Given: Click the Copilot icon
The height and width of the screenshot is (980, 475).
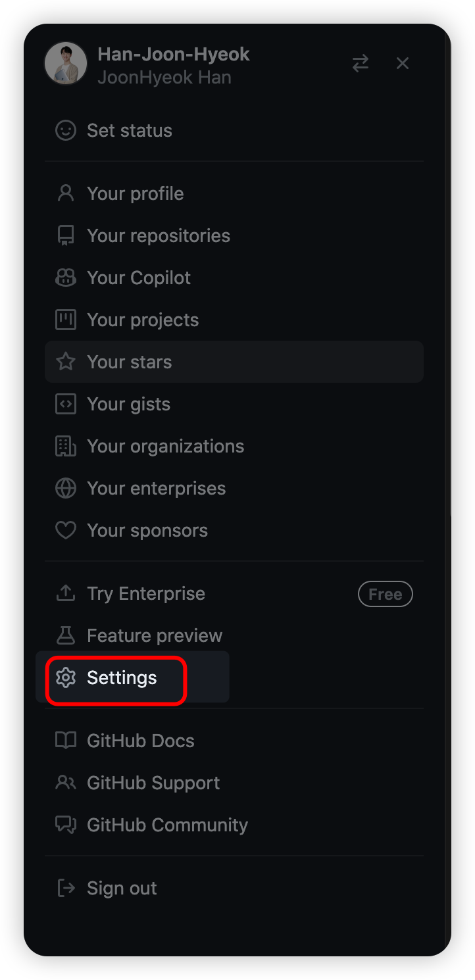Looking at the screenshot, I should tap(66, 278).
